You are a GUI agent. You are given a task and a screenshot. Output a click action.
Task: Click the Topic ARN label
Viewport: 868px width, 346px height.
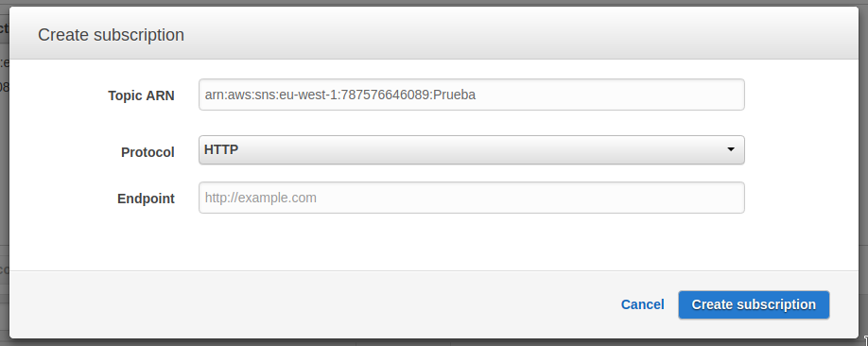(x=141, y=95)
